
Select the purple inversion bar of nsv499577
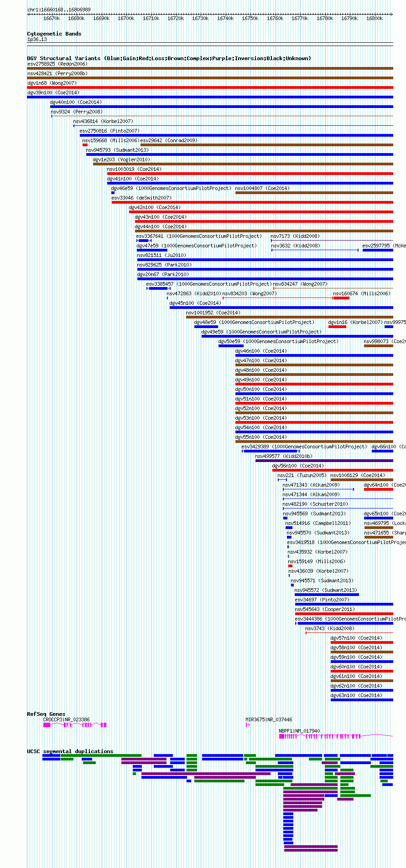[324, 461]
